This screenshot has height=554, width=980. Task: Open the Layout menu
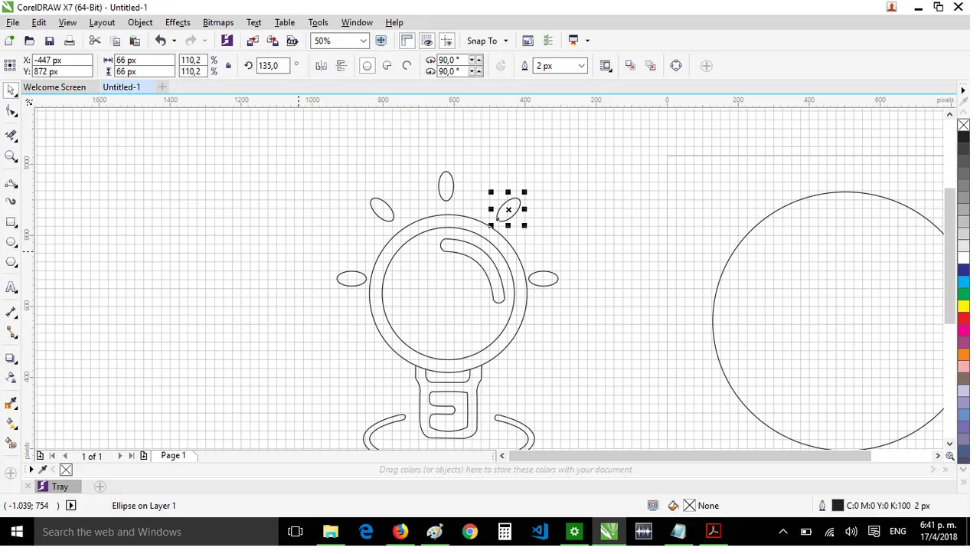click(102, 22)
